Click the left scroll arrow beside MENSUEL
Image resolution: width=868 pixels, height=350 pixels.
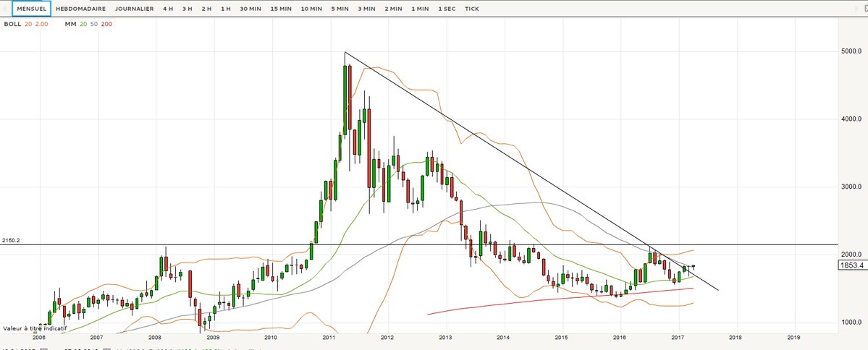(6, 9)
